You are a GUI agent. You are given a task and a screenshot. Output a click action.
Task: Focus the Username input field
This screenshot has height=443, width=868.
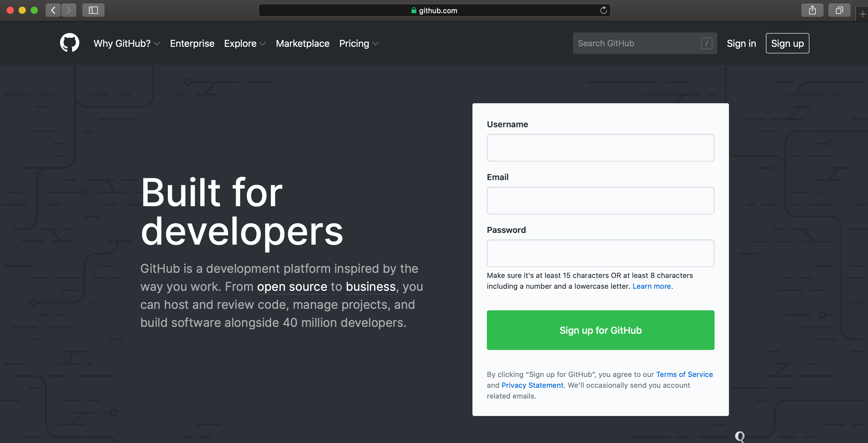(600, 147)
